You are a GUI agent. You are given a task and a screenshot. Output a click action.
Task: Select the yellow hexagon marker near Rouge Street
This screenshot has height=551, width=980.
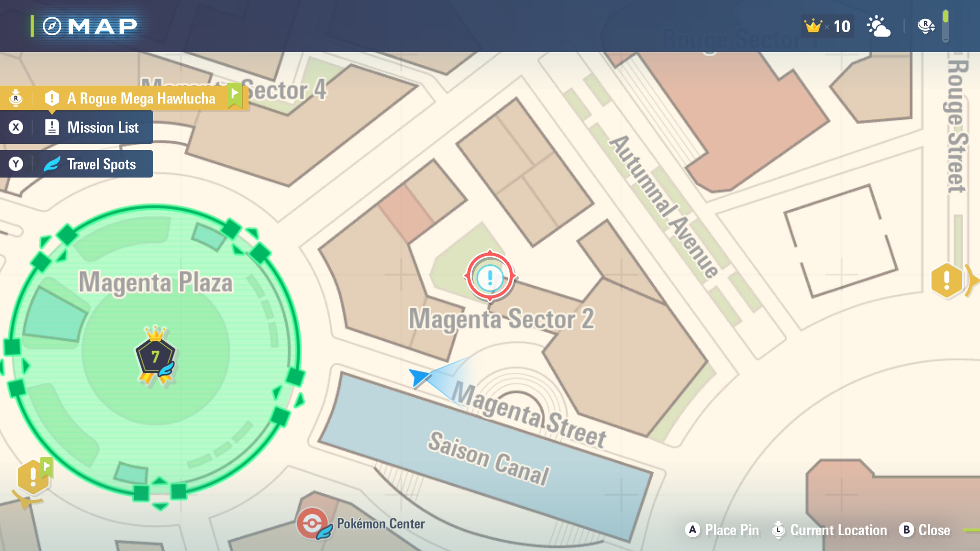[946, 280]
